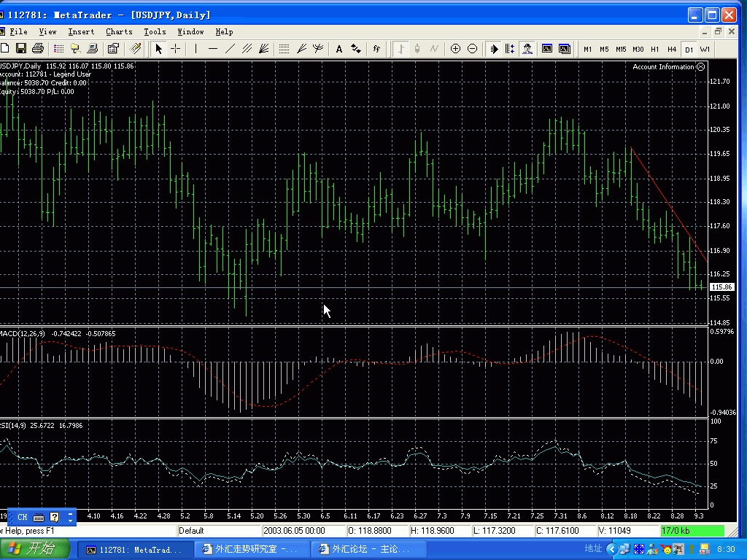
Task: Zoom in on the chart
Action: pyautogui.click(x=455, y=49)
